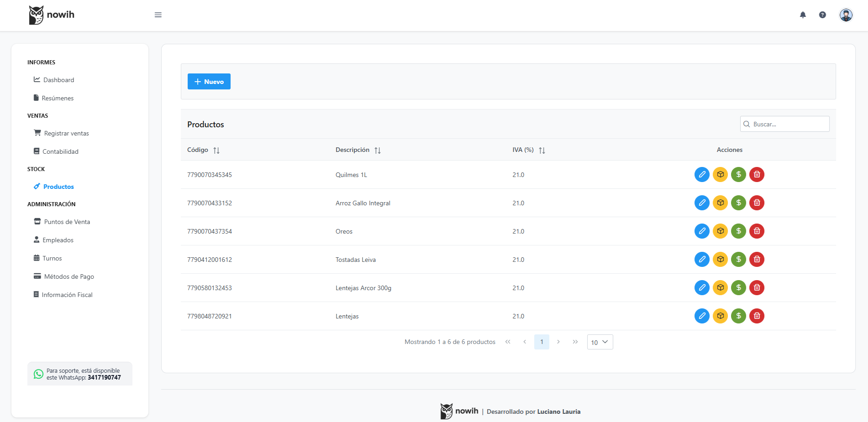Open stock box icon for Arroz Gallo Integral
This screenshot has height=422, width=868.
tap(720, 203)
